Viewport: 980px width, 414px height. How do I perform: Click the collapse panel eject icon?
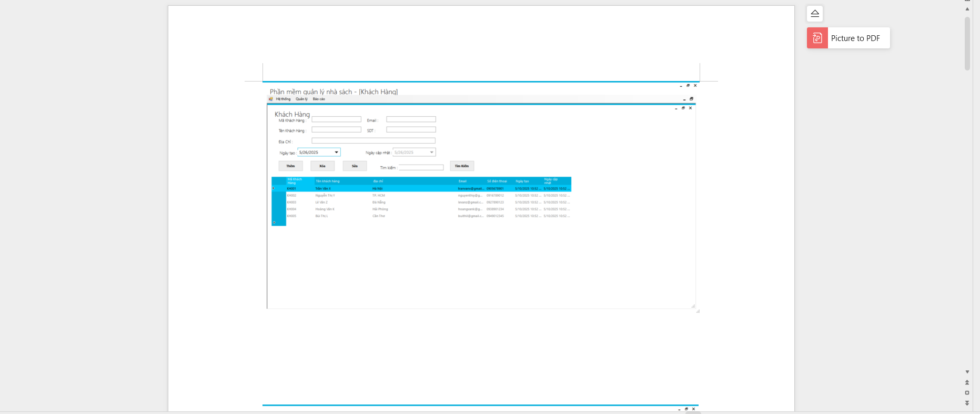pyautogui.click(x=815, y=14)
